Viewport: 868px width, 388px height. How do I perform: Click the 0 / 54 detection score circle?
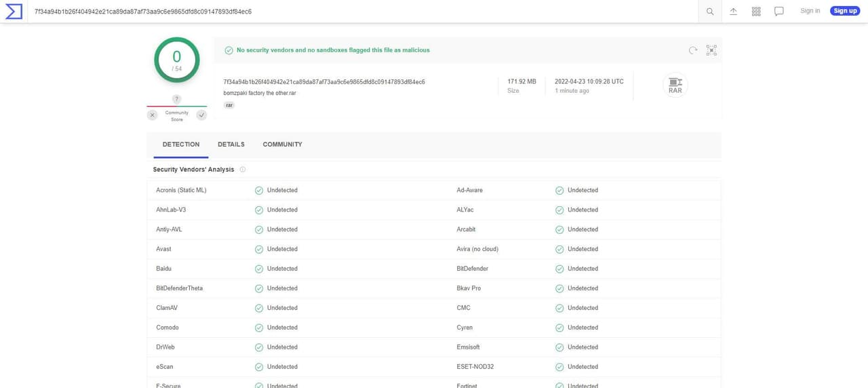pos(177,60)
